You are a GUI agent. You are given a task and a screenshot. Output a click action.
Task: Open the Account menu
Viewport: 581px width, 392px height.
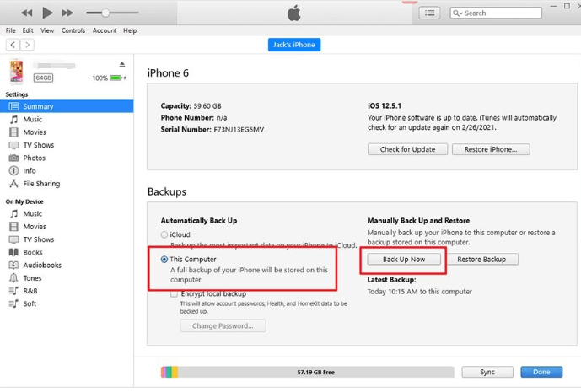click(105, 30)
